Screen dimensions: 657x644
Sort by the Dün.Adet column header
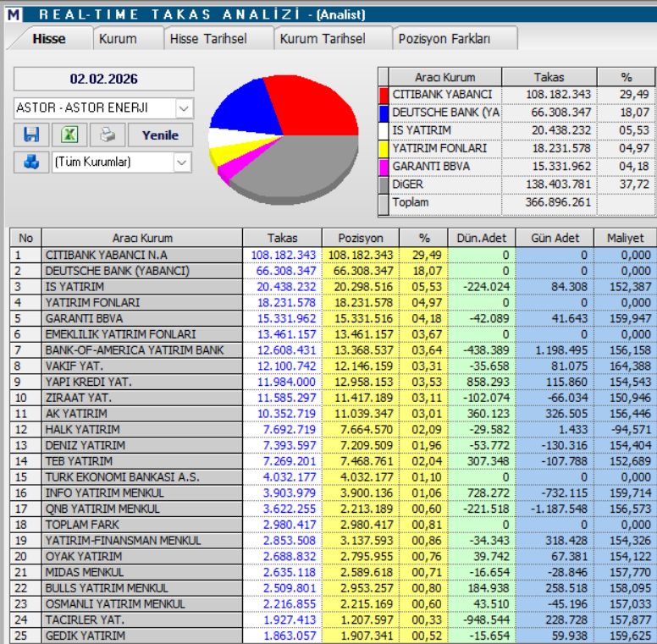click(482, 238)
